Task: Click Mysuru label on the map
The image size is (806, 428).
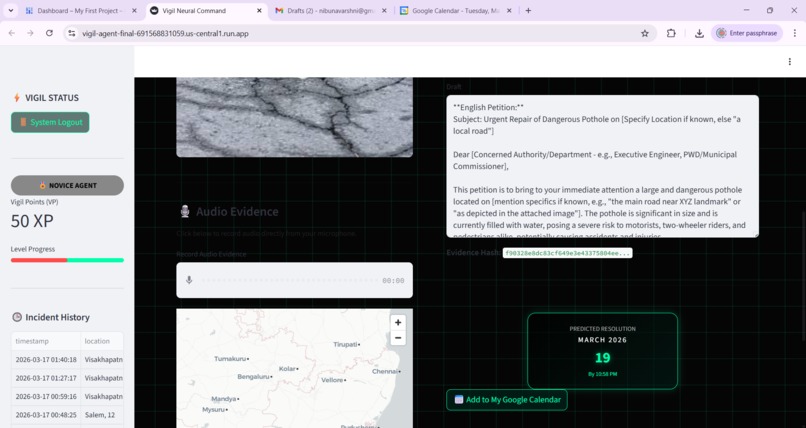Action: 213,410
